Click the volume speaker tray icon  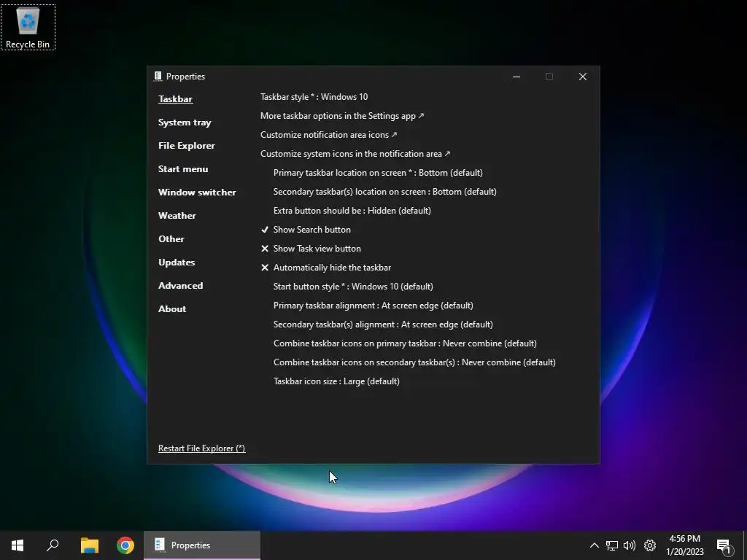[630, 545]
